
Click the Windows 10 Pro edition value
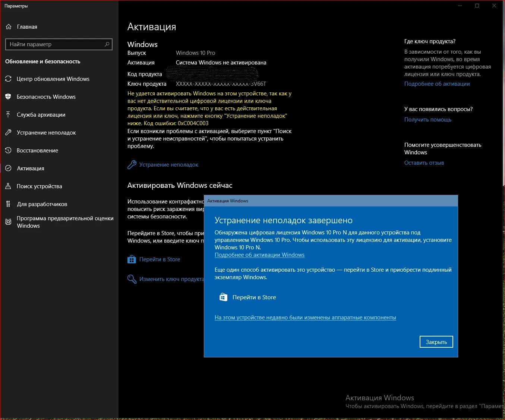(x=195, y=53)
